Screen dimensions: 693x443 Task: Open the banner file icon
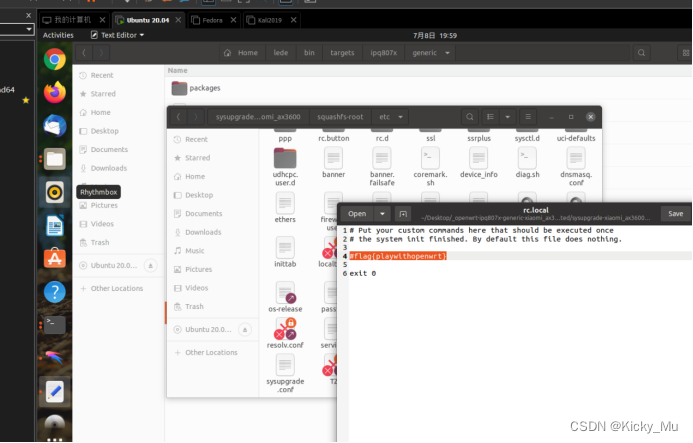tap(333, 163)
